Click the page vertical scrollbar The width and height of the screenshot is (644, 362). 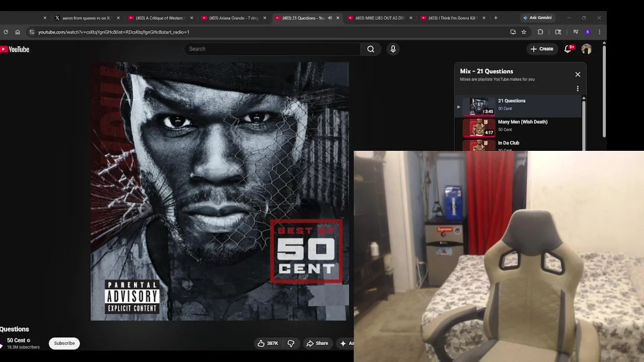604,90
